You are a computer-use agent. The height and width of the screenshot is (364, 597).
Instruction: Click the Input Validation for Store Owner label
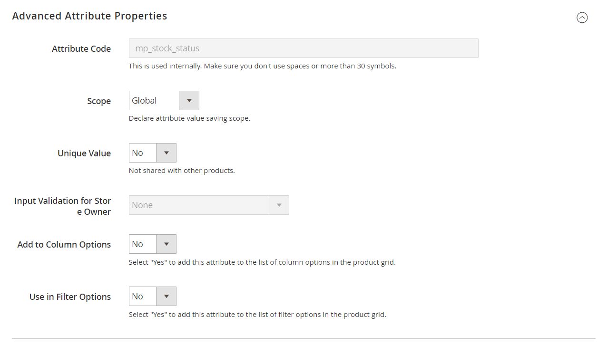(63, 206)
